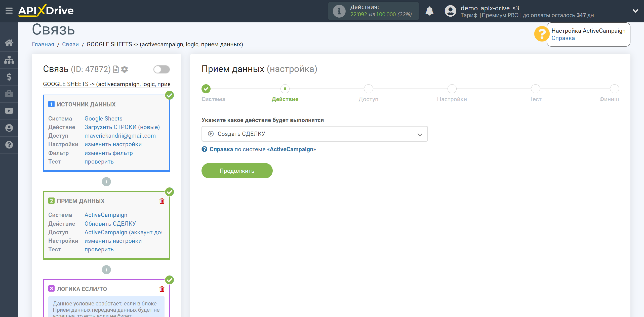Click demo_apix-drive_s3 account name
This screenshot has height=317, width=644.
click(x=490, y=8)
